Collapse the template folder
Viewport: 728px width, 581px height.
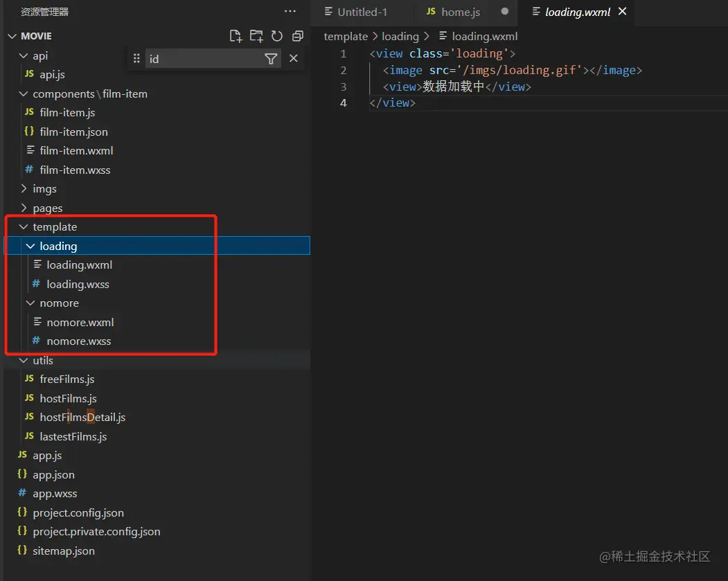(24, 227)
